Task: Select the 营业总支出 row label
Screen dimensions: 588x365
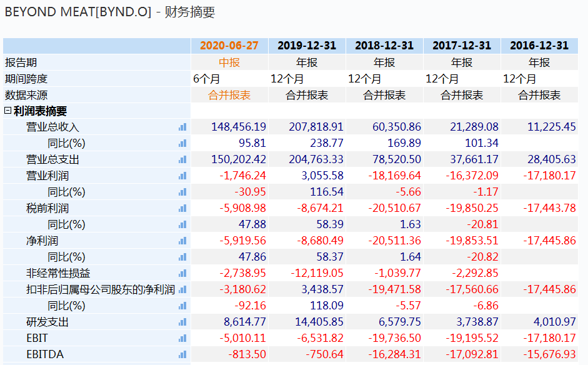Action: click(x=52, y=159)
